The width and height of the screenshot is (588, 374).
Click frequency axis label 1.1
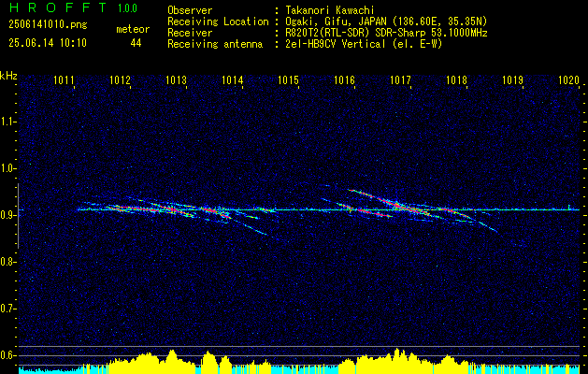pos(7,122)
